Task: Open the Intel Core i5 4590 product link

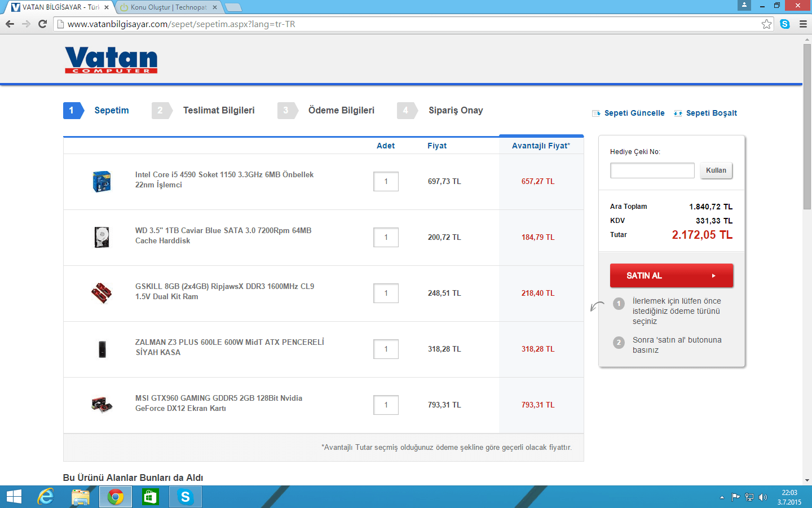Action: [224, 179]
